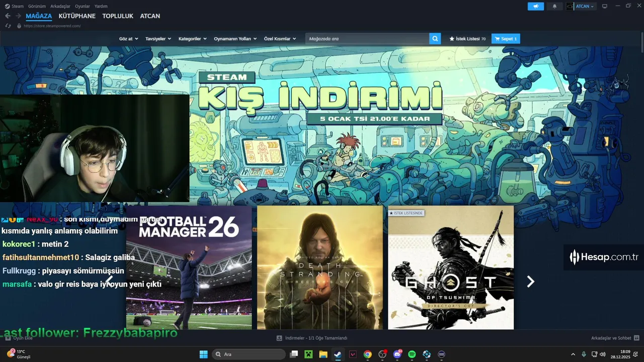
Task: Click the store search magnifier button
Action: click(x=435, y=39)
